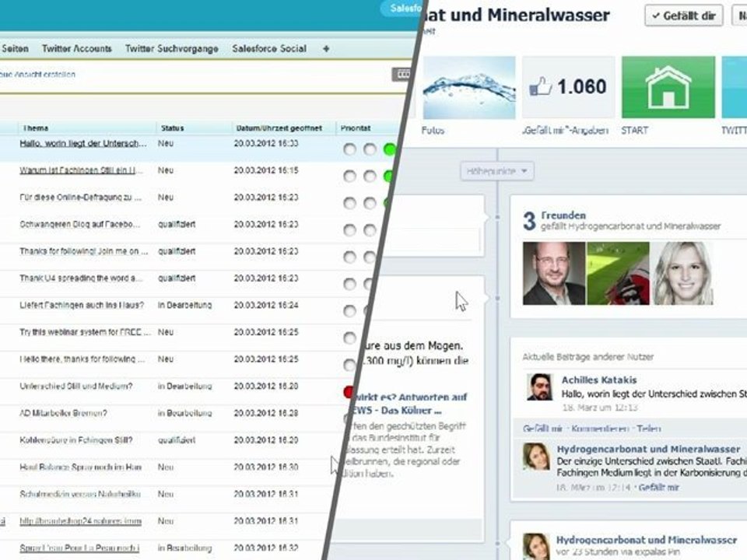
Task: Click 'Aktuelle Beiträge anderer Nutzer' heading
Action: coord(588,357)
